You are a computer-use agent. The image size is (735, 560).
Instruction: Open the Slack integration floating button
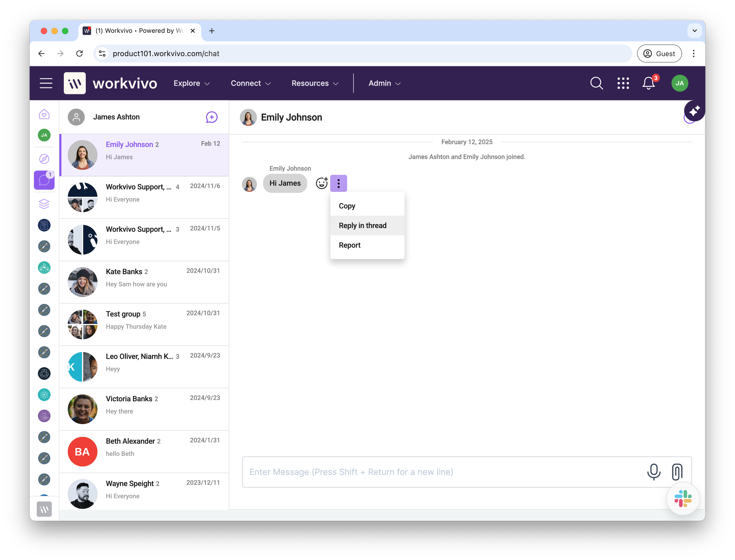pyautogui.click(x=683, y=498)
